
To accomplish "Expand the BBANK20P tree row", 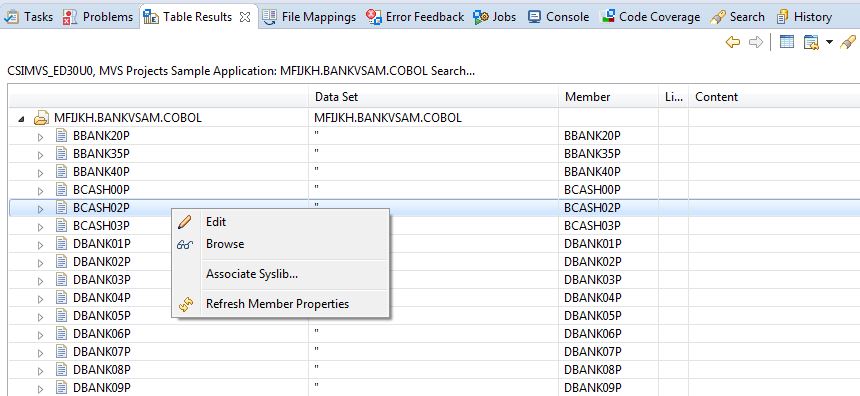I will coord(40,137).
